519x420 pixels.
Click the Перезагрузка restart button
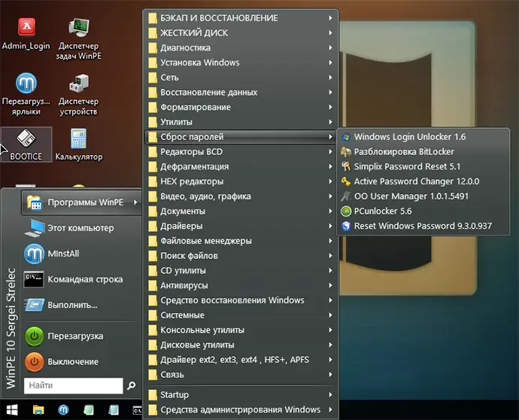[x=74, y=336]
